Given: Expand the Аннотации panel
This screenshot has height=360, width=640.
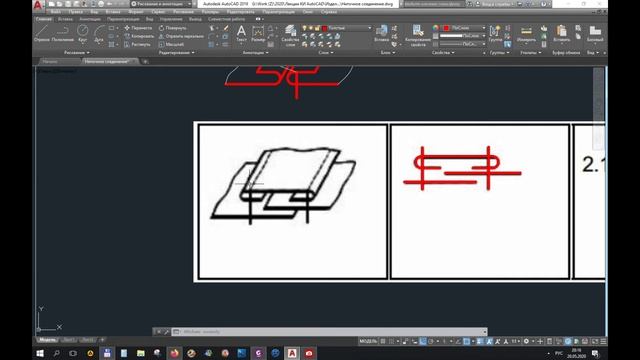Looking at the screenshot, I should coord(256,53).
